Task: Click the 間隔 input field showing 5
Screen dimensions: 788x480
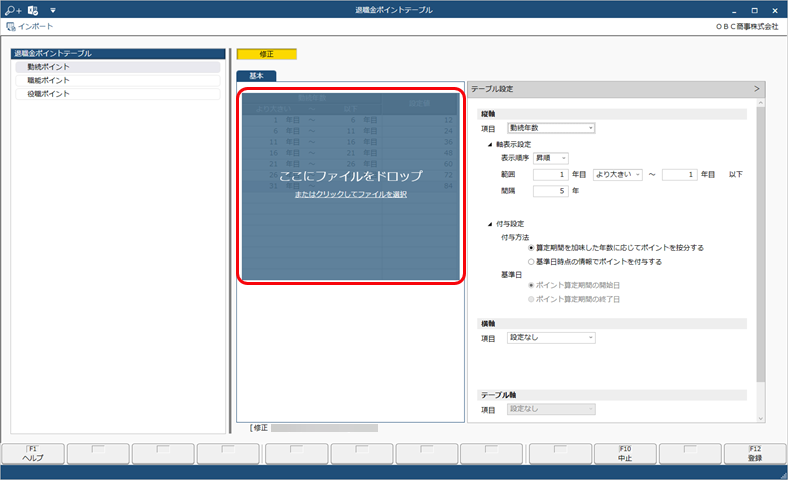Action: (550, 191)
